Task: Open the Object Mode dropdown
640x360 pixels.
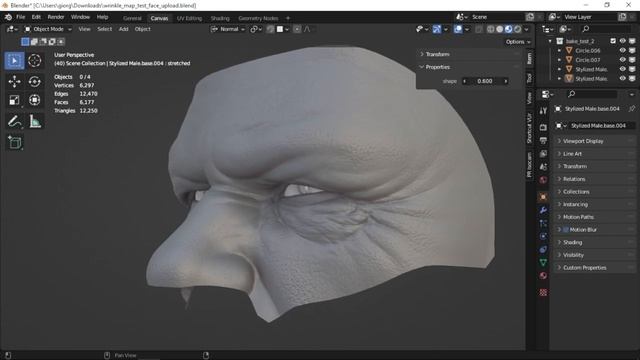Action: [48, 29]
